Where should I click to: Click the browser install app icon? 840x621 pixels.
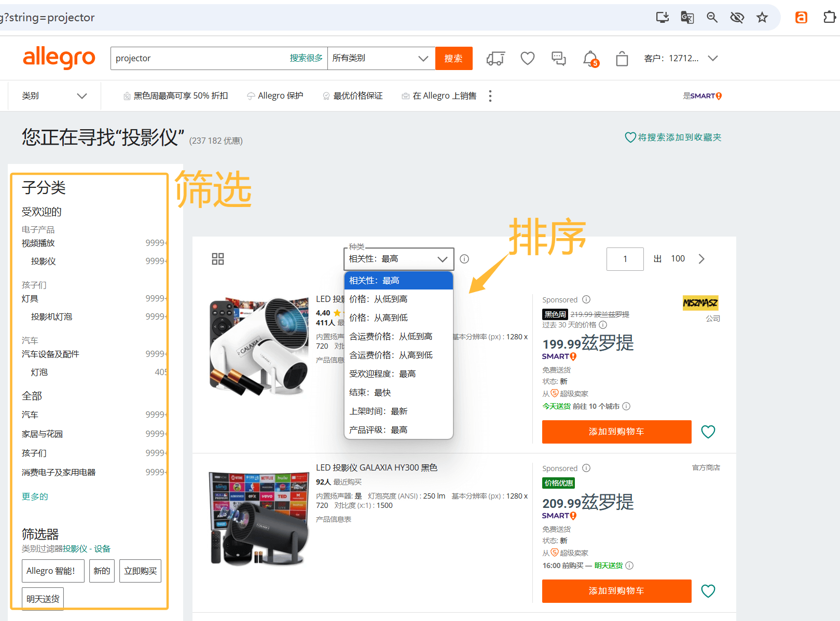[663, 18]
